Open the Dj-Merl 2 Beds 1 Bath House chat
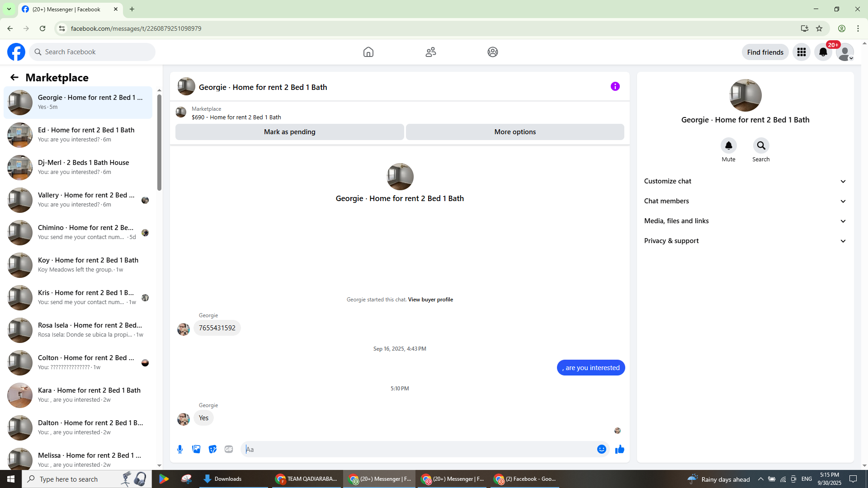868x488 pixels. 78,168
